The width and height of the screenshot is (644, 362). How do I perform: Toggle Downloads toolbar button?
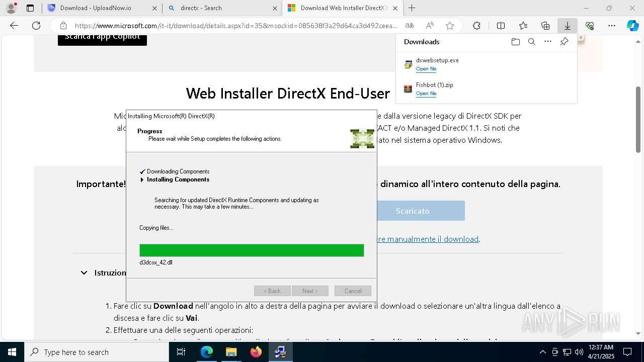pos(567,26)
